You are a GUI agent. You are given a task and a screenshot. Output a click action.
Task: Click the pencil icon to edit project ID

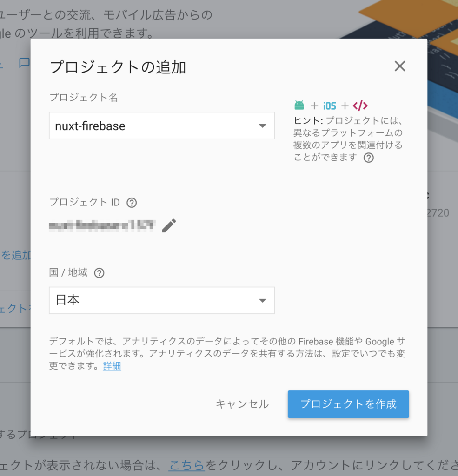click(x=169, y=225)
